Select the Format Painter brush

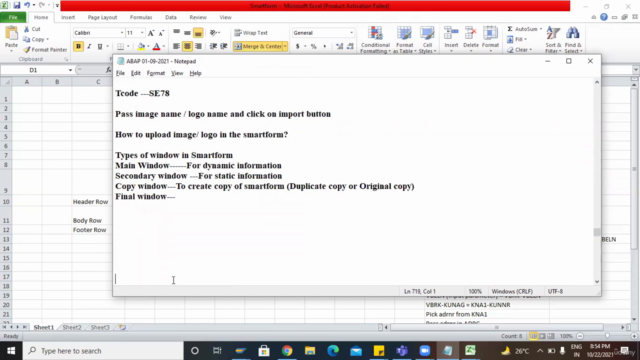pos(27,50)
